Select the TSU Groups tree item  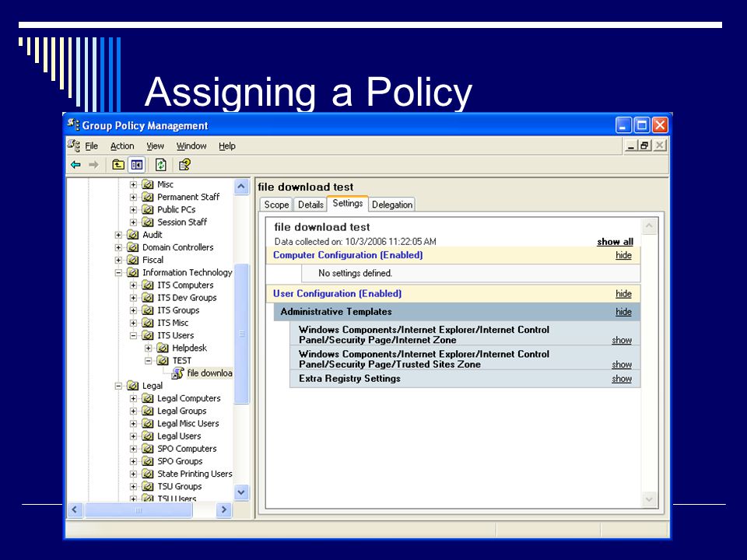[180, 486]
